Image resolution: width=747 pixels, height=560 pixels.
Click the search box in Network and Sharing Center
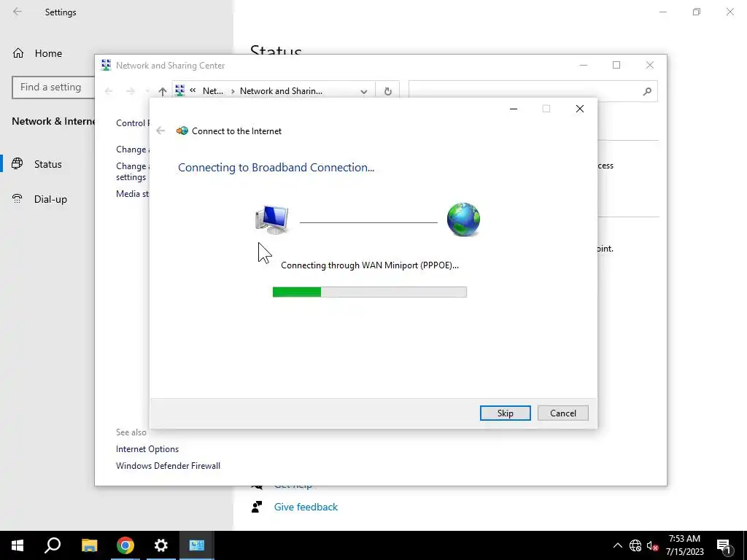pos(533,91)
